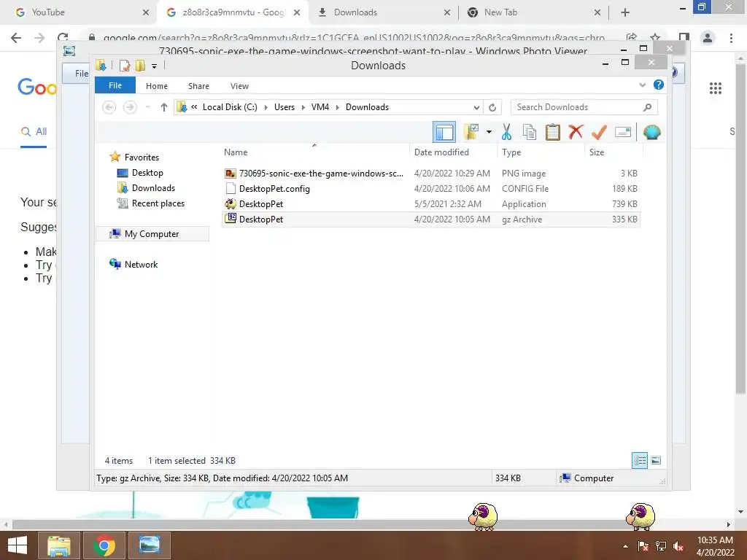Image resolution: width=747 pixels, height=560 pixels.
Task: Open the File ribbon tab
Action: tap(115, 86)
